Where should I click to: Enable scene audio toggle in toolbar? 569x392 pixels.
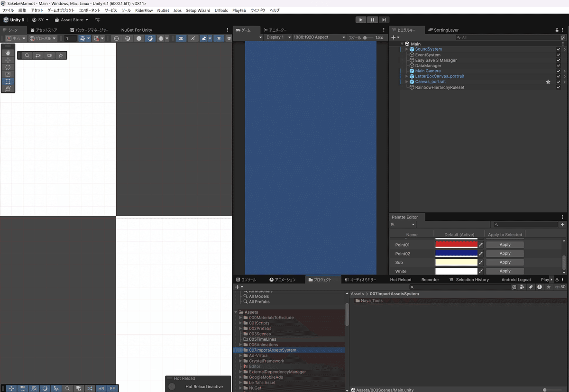(193, 38)
